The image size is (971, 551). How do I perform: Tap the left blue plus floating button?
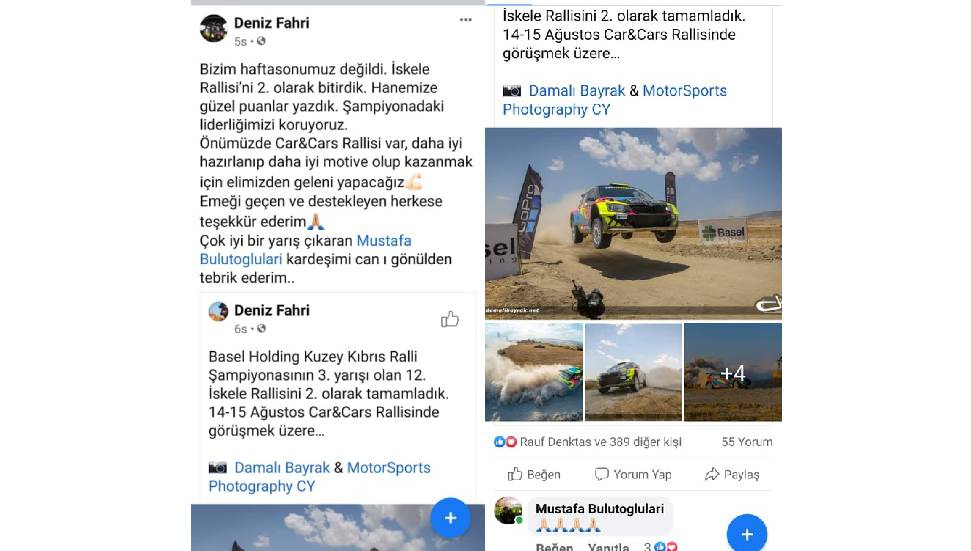click(450, 518)
